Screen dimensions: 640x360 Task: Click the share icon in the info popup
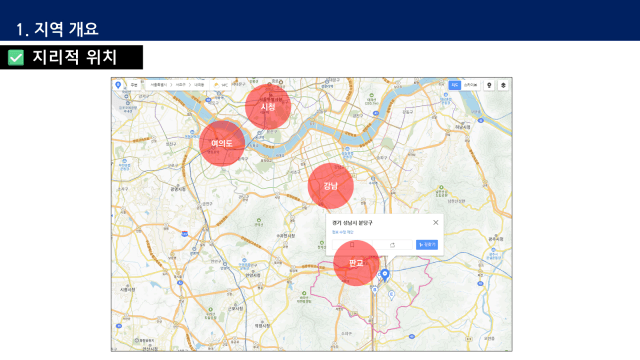(x=392, y=245)
